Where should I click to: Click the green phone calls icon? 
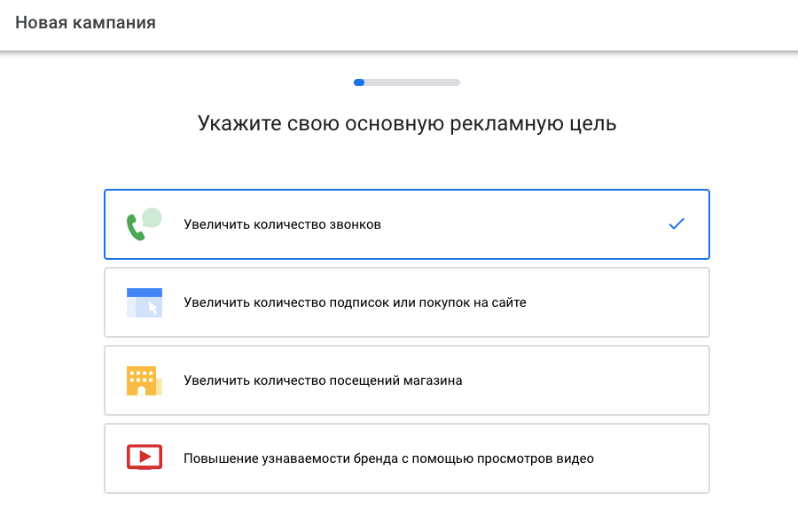(x=143, y=224)
